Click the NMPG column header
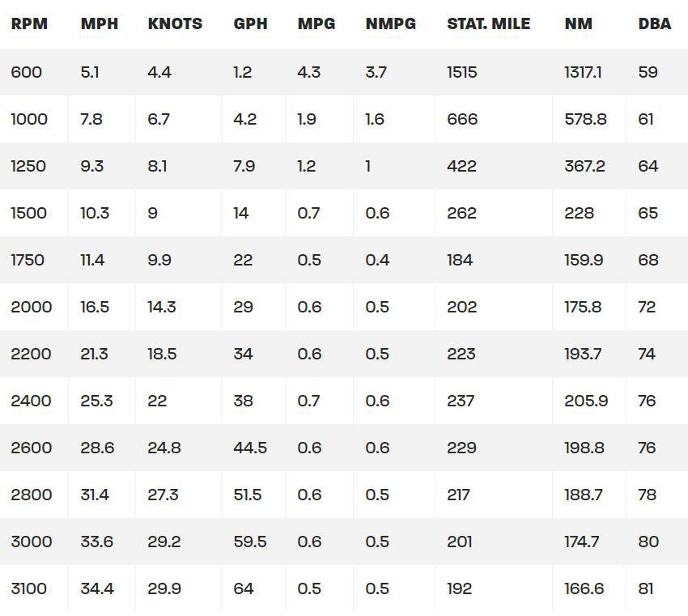This screenshot has height=616, width=688. [x=391, y=24]
